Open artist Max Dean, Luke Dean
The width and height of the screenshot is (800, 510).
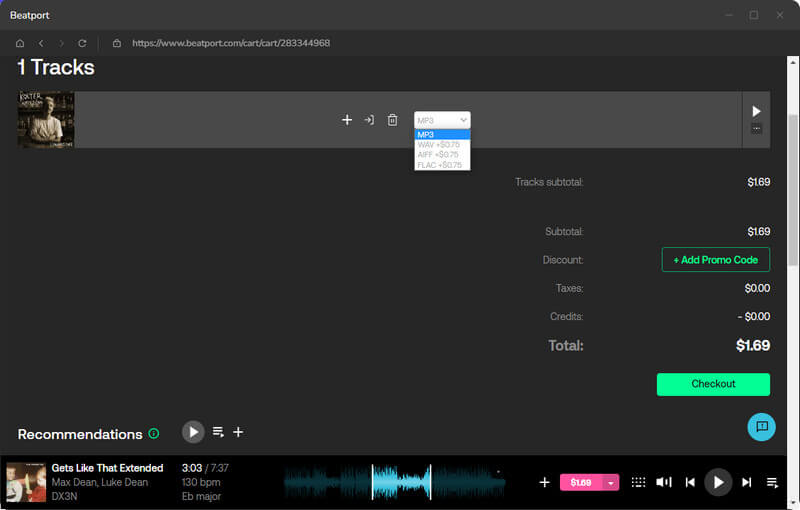point(99,482)
